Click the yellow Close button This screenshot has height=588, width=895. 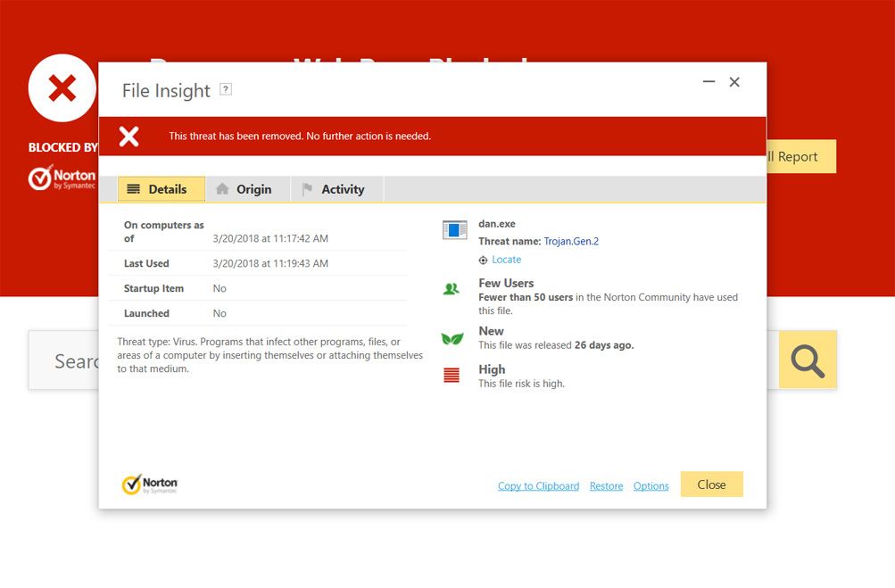click(x=712, y=484)
